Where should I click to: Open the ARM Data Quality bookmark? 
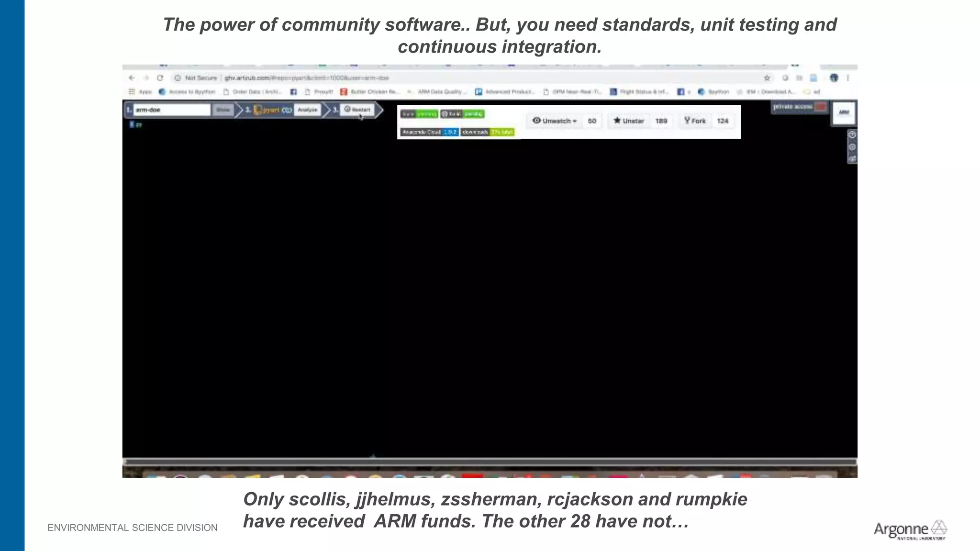click(436, 92)
